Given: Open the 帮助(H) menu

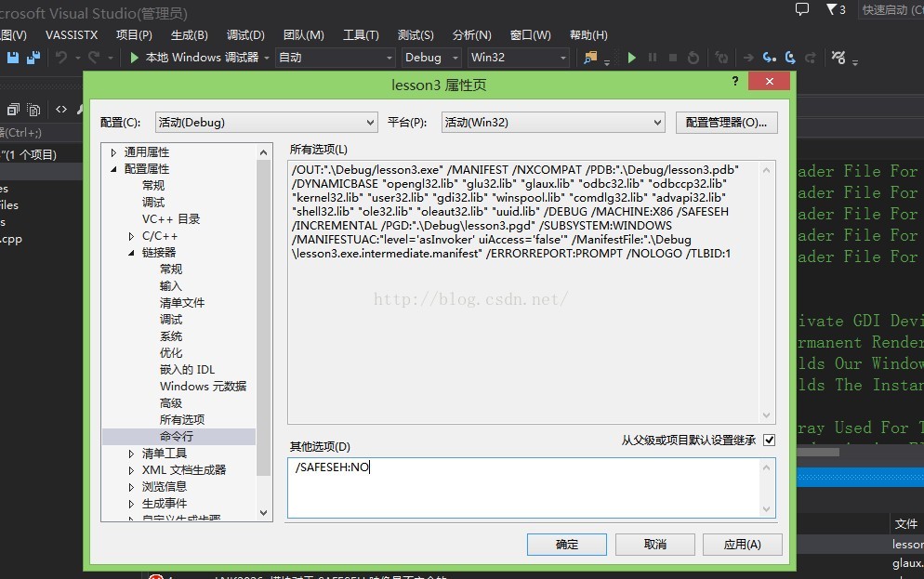Looking at the screenshot, I should 588,34.
